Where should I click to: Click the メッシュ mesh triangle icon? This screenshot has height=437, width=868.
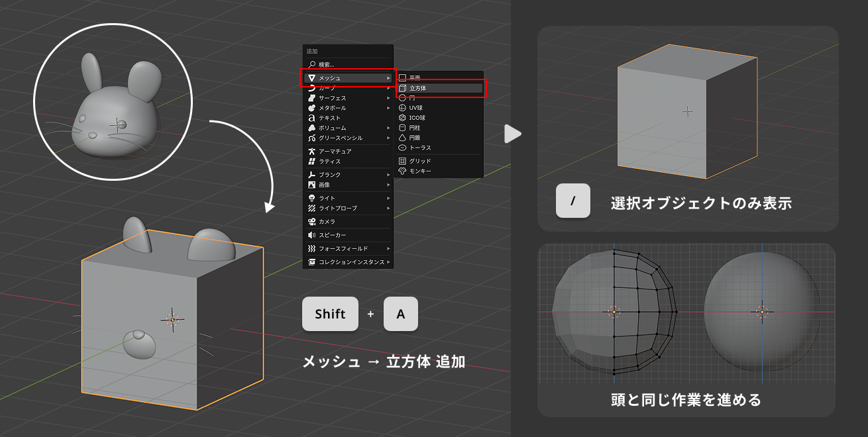pos(312,78)
